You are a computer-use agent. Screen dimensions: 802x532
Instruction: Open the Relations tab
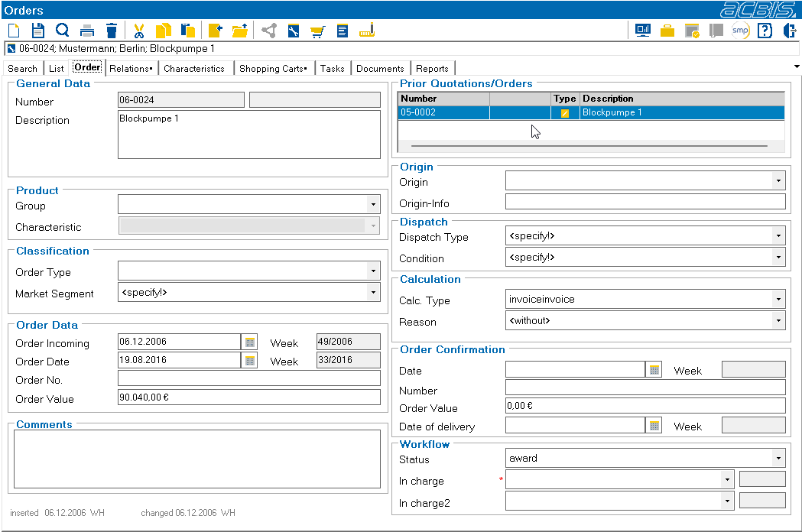pyautogui.click(x=131, y=69)
